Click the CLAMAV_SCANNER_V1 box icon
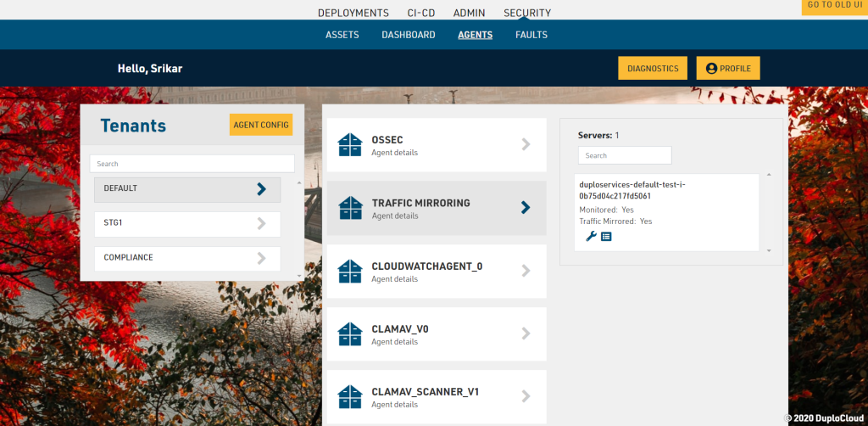Screen dimensions: 868x426 [350, 396]
